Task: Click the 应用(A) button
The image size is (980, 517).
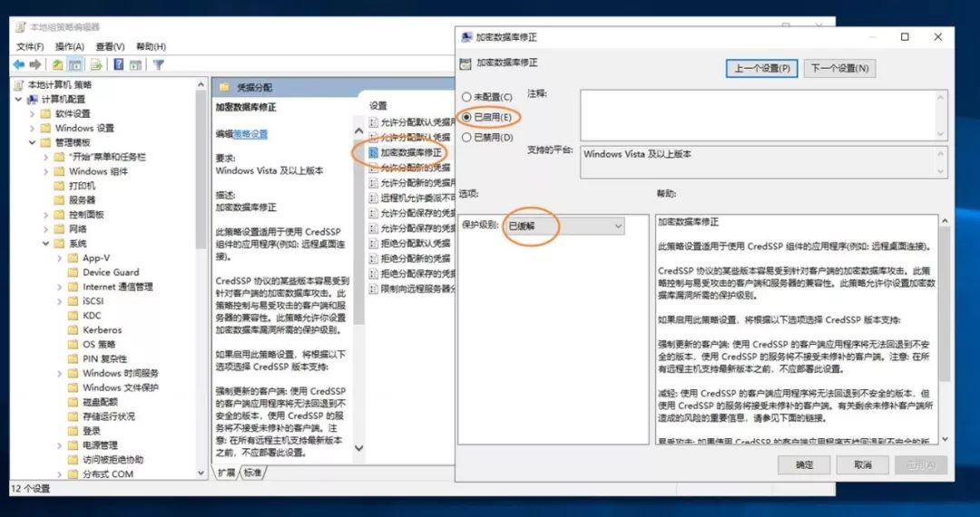Action: pos(921,464)
